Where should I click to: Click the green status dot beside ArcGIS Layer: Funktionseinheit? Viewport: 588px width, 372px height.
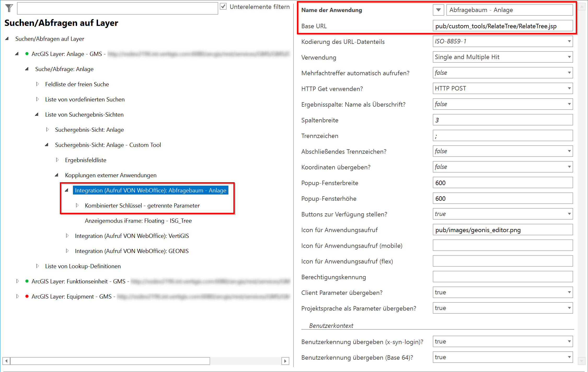[27, 281]
